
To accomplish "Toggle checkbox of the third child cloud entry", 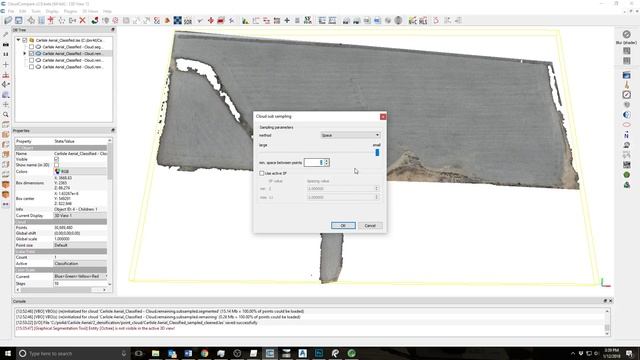I will [x=31, y=60].
